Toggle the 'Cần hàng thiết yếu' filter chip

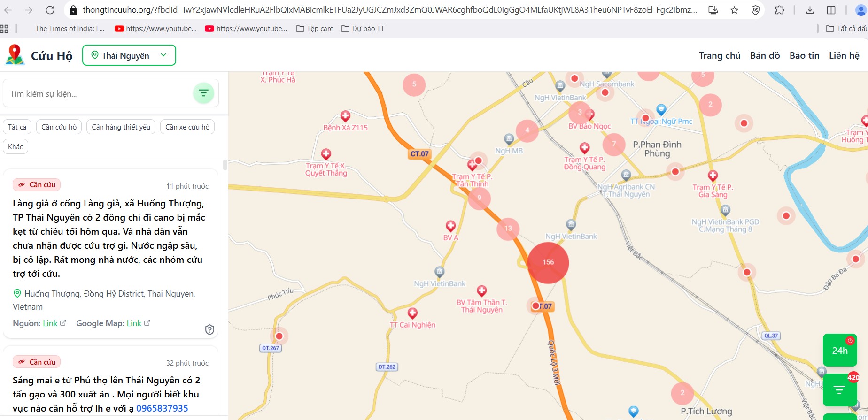coord(121,127)
